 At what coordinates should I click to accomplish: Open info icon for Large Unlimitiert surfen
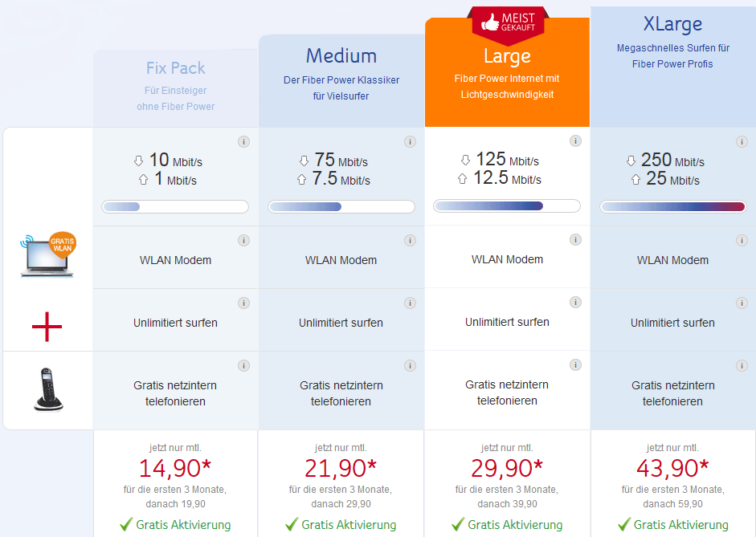(x=575, y=302)
